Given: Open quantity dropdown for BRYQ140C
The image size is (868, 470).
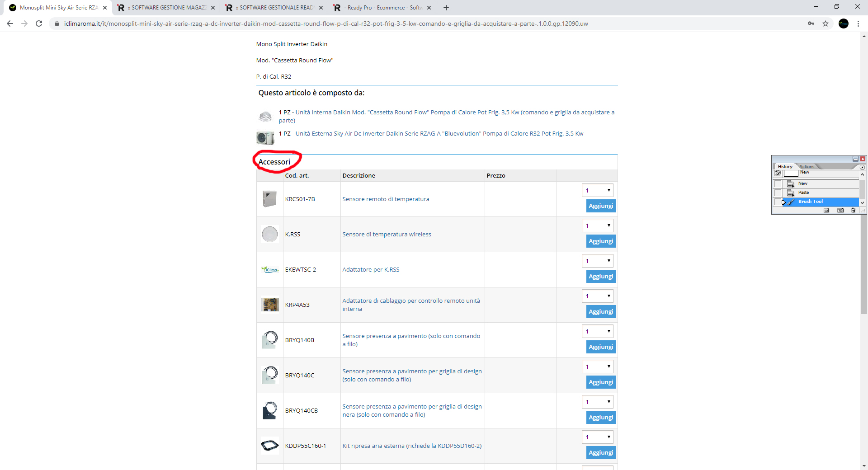Looking at the screenshot, I should (598, 367).
